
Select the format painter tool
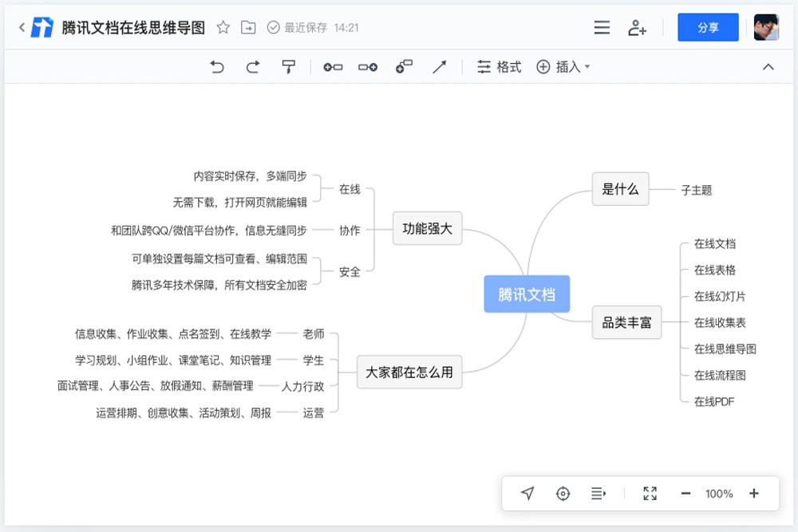(x=288, y=67)
